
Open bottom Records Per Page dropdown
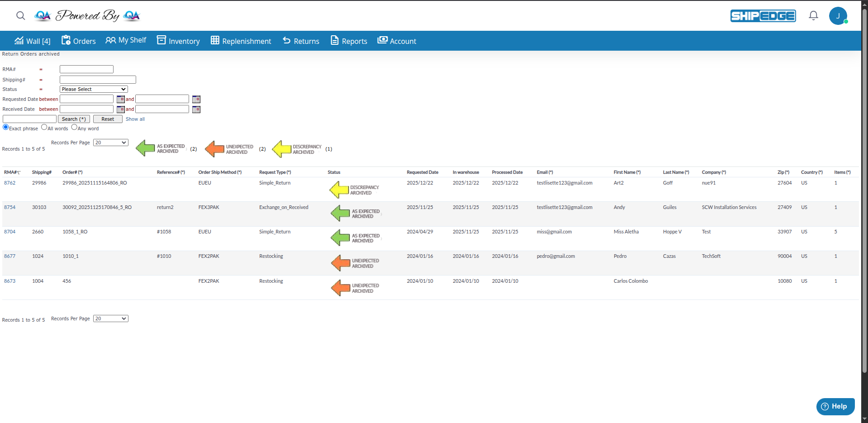click(x=110, y=318)
